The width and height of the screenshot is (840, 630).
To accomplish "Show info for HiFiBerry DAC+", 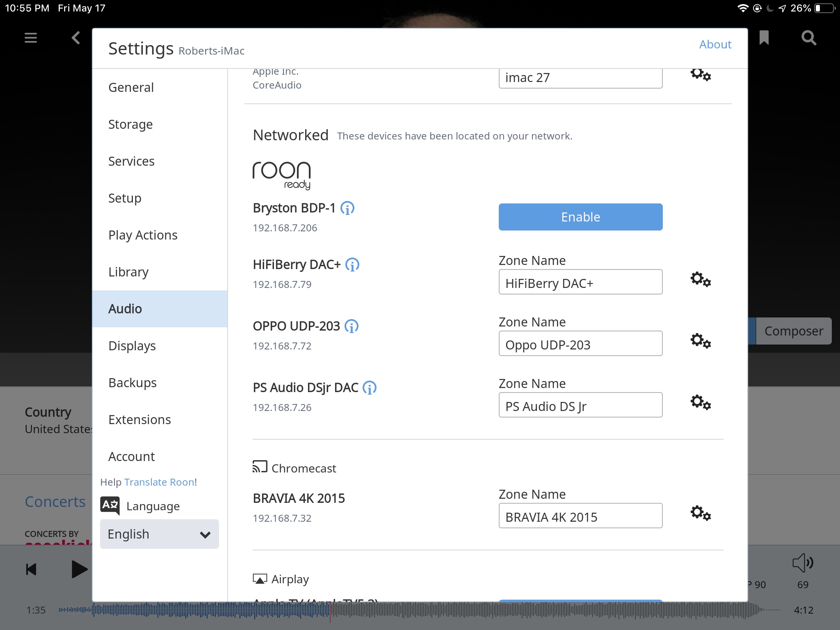I will pyautogui.click(x=352, y=265).
